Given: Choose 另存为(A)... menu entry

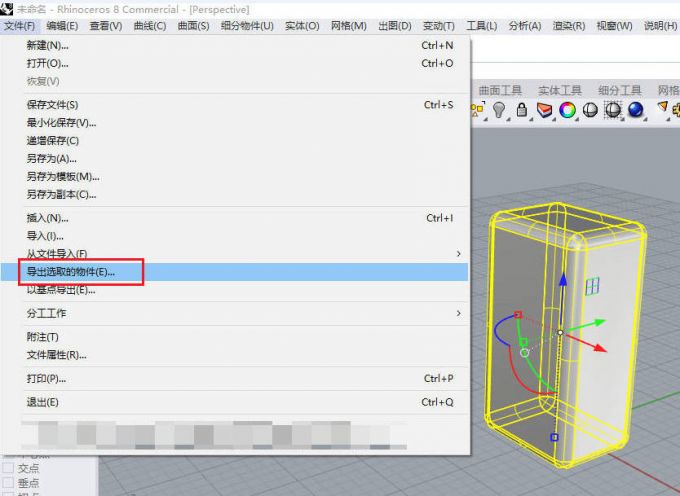Looking at the screenshot, I should 234,159.
